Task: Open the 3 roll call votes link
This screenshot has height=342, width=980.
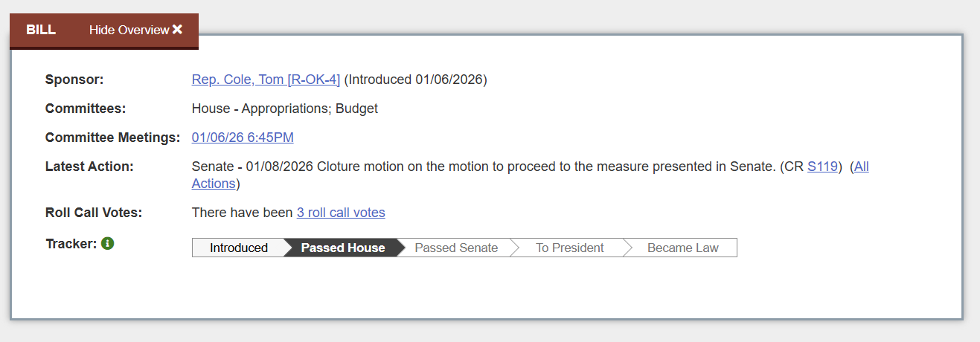Action: (341, 213)
